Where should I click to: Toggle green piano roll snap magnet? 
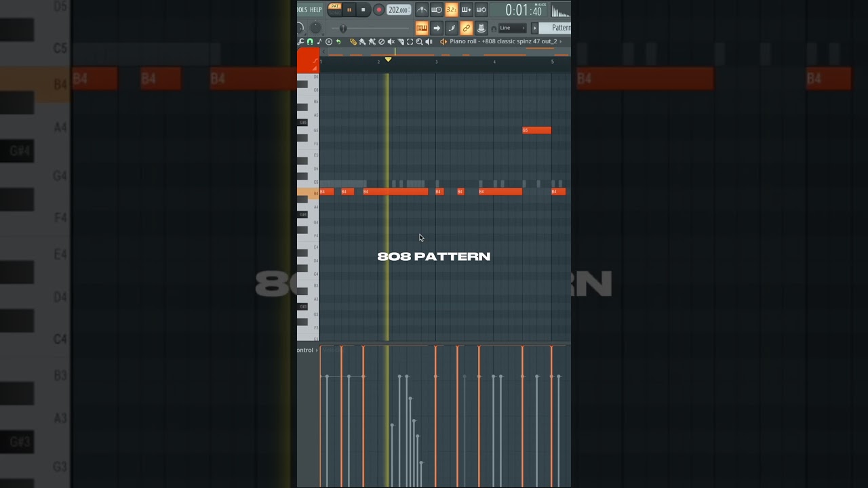(310, 41)
